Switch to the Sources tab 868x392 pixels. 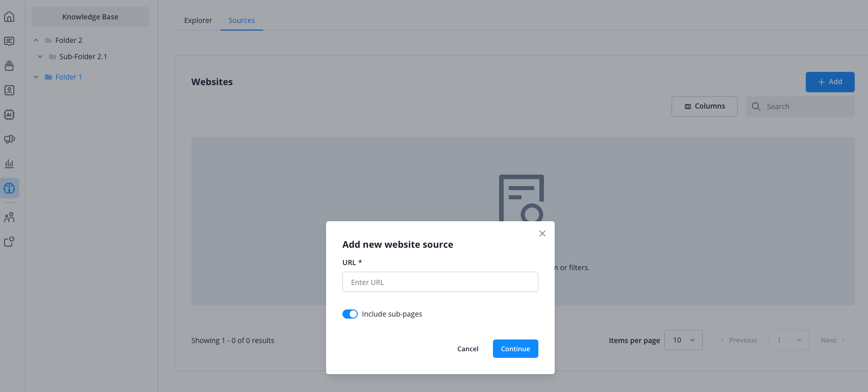click(x=242, y=20)
